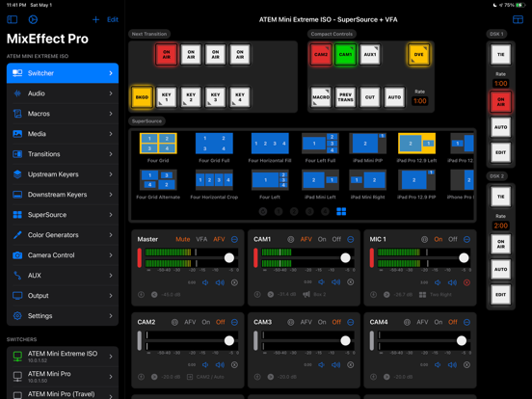This screenshot has height=399, width=532.
Task: Open the layout view icon at top right
Action: (518, 19)
